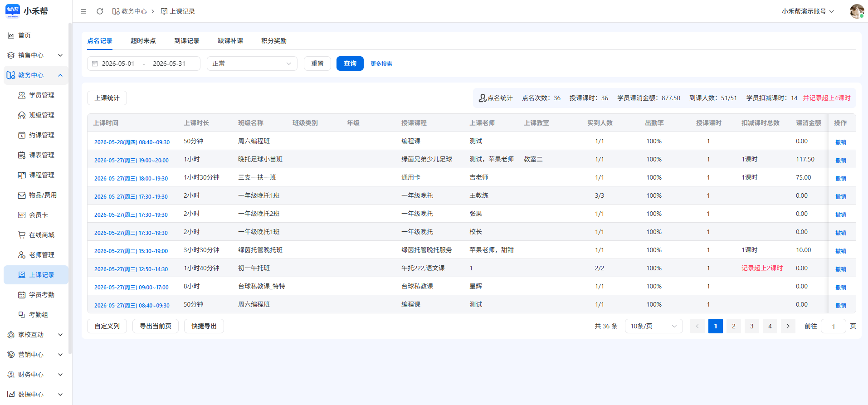Go to 班级管理 in the sidebar
The width and height of the screenshot is (868, 405).
pos(36,115)
